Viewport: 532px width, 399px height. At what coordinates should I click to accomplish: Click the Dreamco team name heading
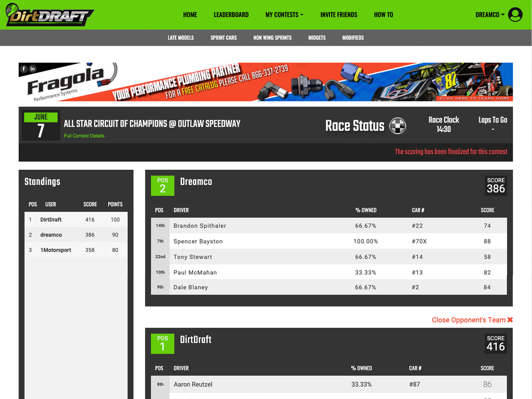pos(196,182)
